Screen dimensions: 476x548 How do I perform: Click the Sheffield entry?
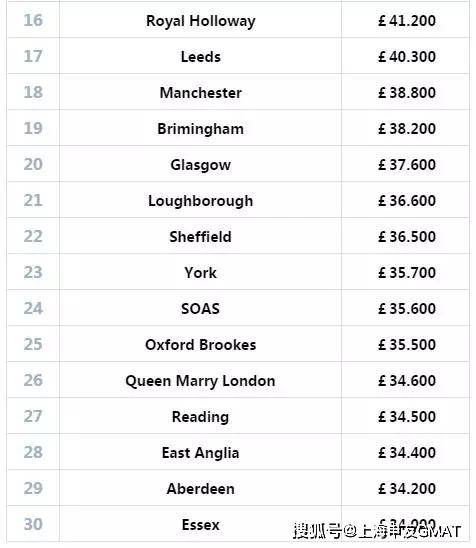[x=201, y=237]
